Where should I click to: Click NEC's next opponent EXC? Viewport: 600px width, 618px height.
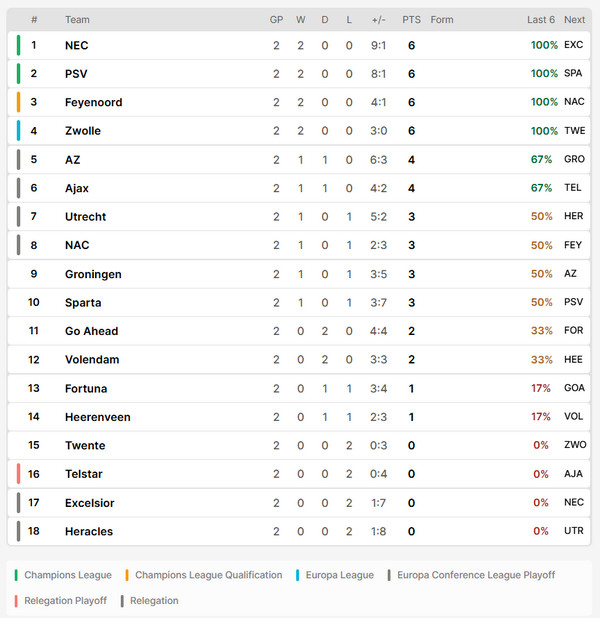click(574, 45)
